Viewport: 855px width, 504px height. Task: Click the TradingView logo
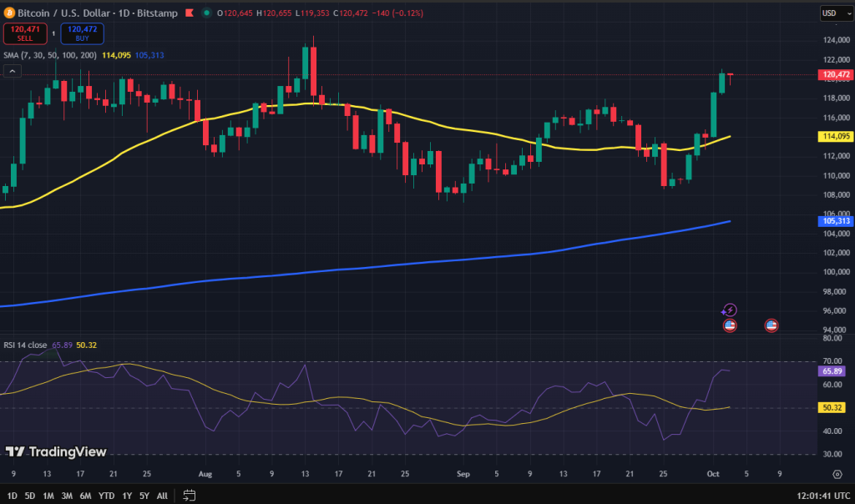coord(57,451)
